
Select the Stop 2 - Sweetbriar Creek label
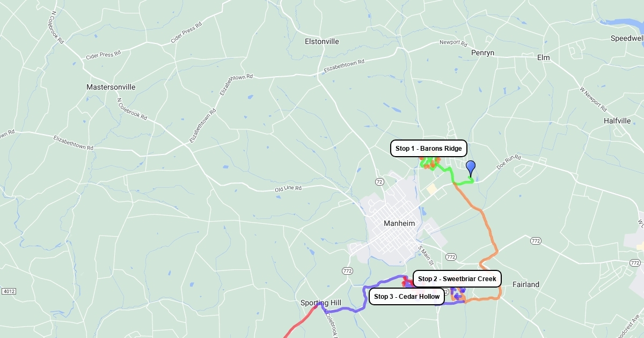457,279
